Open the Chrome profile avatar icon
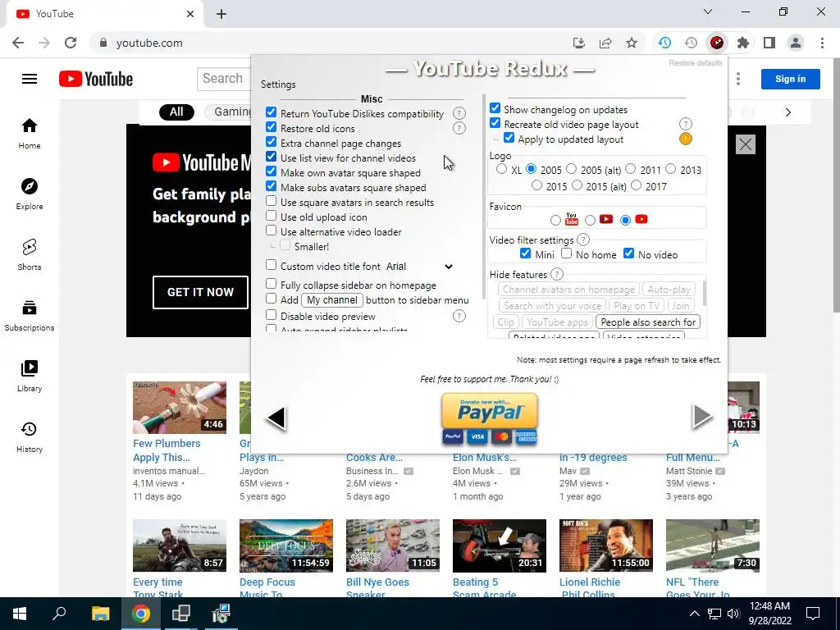This screenshot has height=630, width=840. [796, 43]
